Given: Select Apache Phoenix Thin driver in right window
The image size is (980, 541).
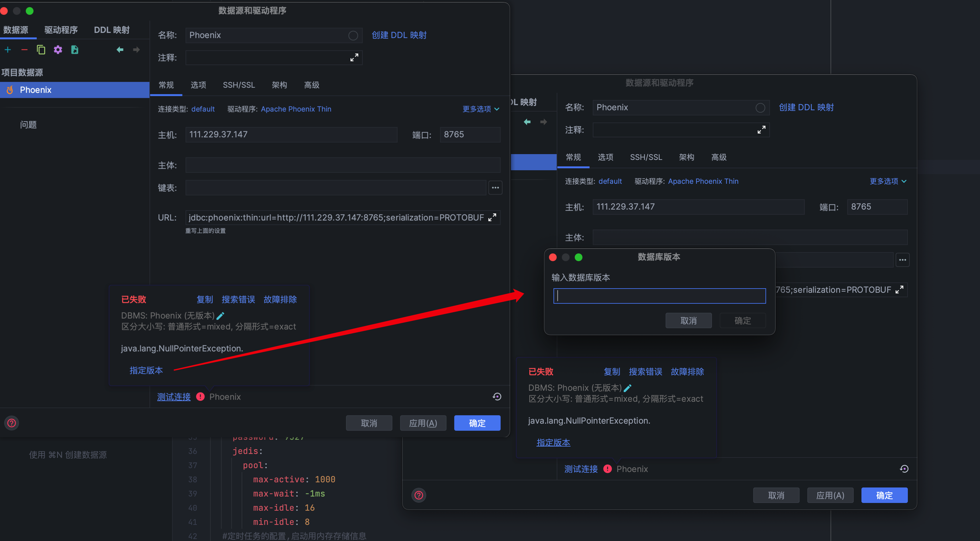Looking at the screenshot, I should pos(703,181).
